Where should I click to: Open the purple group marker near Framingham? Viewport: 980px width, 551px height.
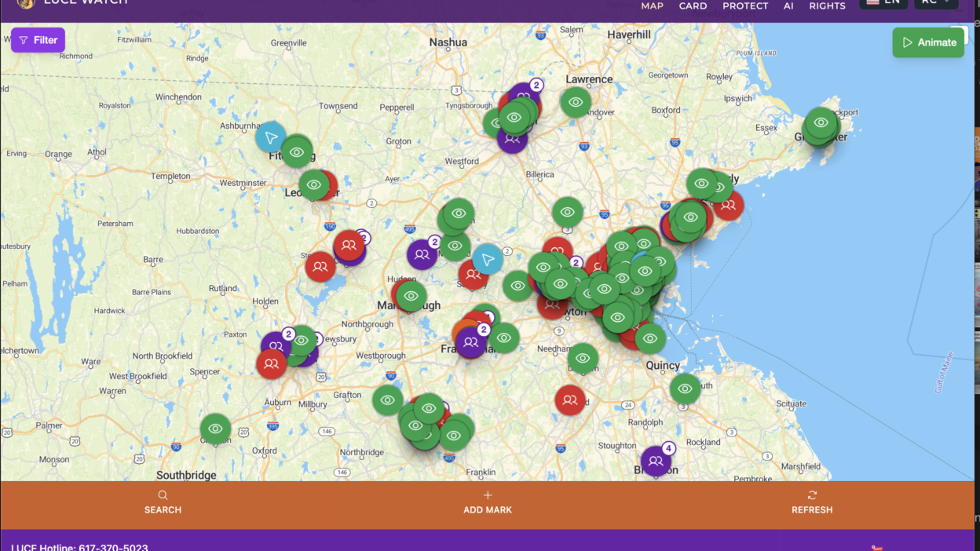[470, 342]
